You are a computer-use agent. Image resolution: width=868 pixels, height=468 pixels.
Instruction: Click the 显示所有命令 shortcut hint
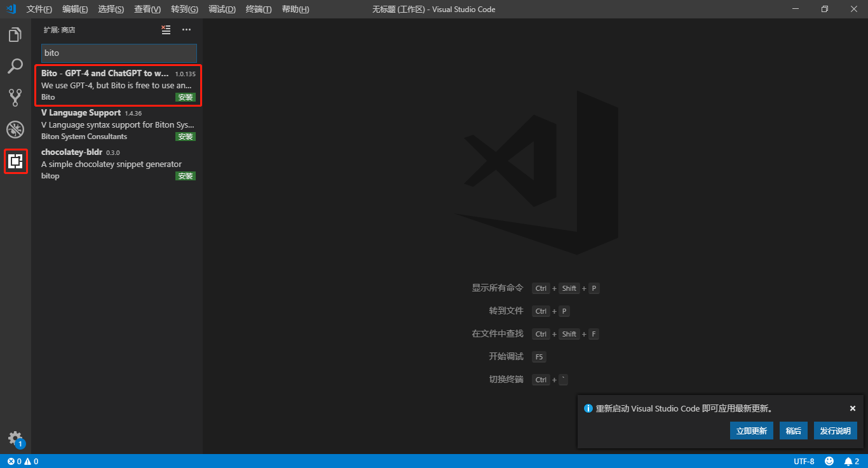pyautogui.click(x=498, y=288)
